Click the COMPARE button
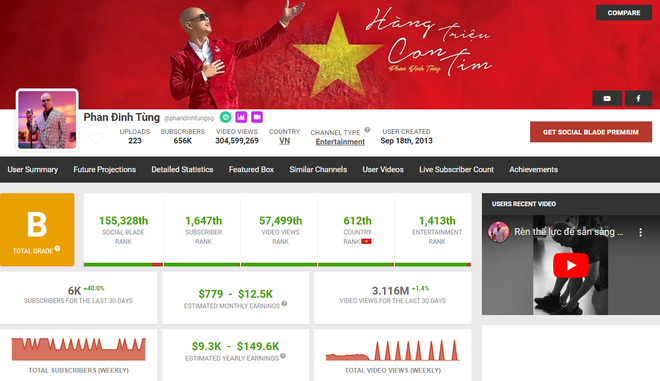This screenshot has height=381, width=660. click(624, 13)
